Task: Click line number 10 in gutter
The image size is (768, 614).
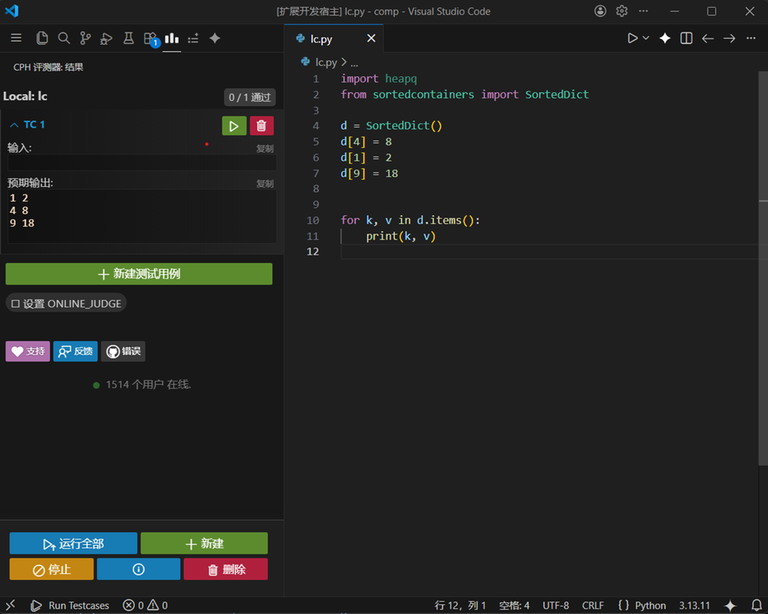Action: 312,220
